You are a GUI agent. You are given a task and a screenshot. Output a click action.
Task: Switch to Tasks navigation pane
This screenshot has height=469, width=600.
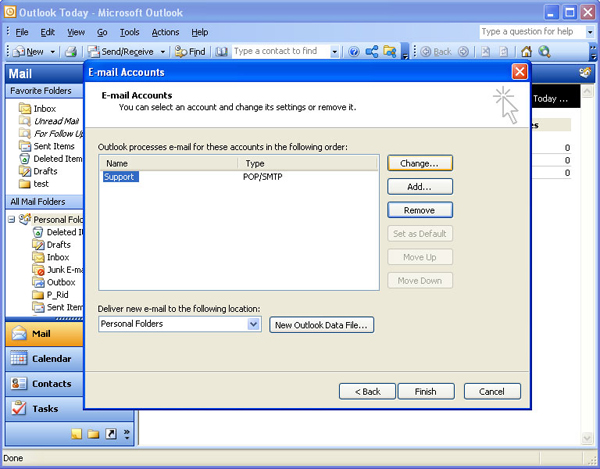point(44,409)
